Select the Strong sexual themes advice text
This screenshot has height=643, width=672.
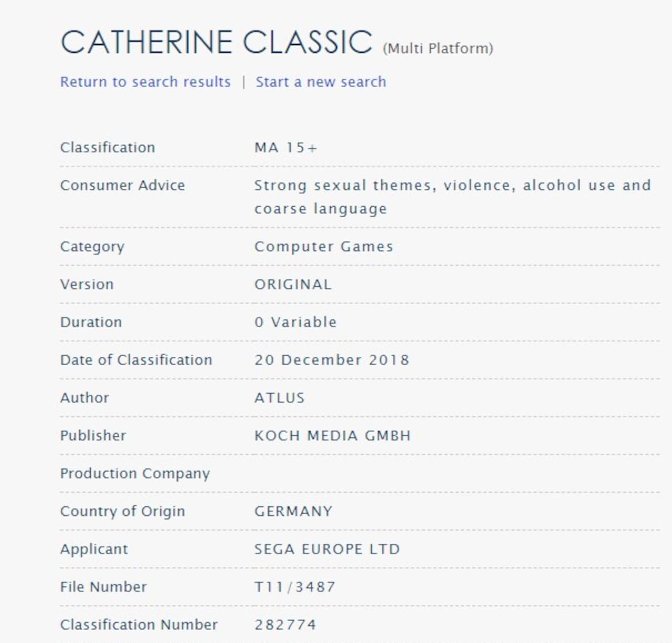(452, 197)
